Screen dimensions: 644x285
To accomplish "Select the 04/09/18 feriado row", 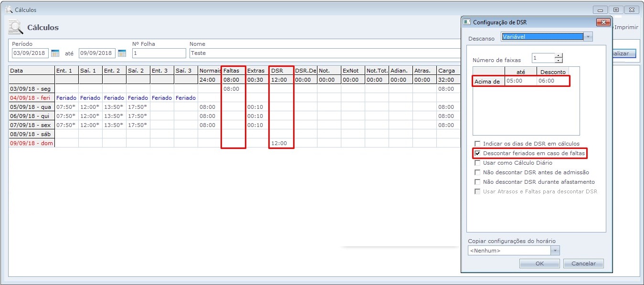I will [32, 98].
